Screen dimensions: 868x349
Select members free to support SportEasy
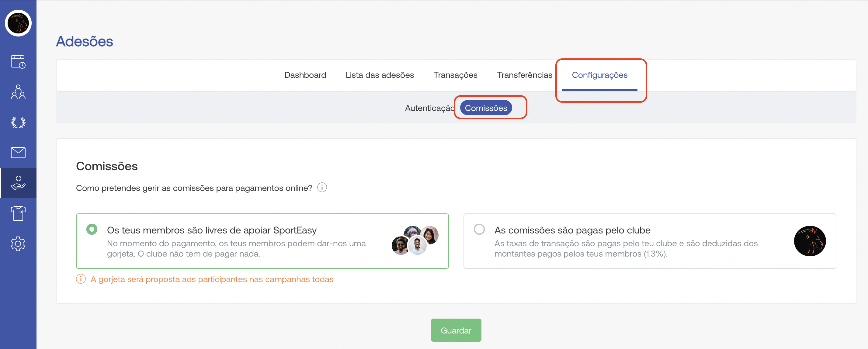click(x=92, y=230)
